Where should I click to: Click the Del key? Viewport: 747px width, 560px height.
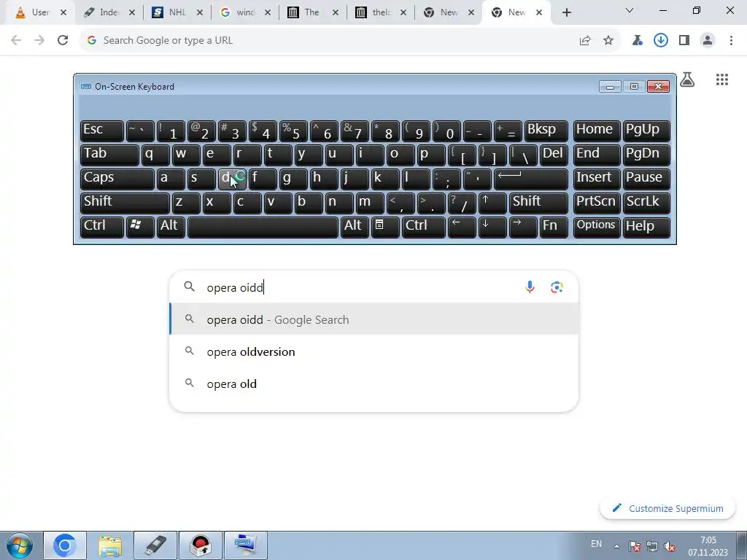point(554,155)
